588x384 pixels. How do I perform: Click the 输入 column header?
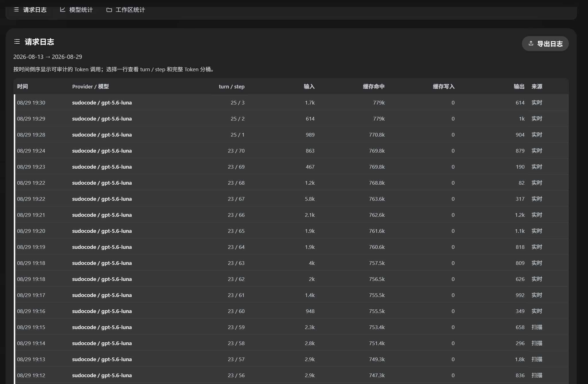[309, 86]
